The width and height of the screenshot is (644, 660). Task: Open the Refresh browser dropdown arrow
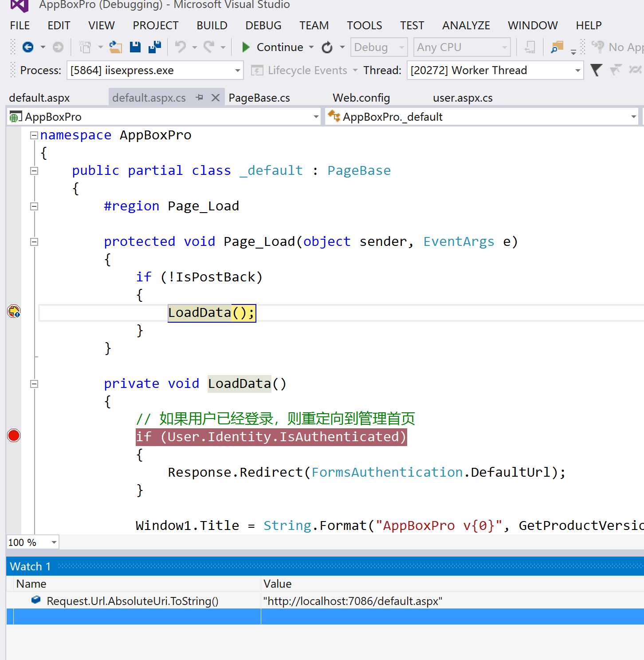point(342,47)
